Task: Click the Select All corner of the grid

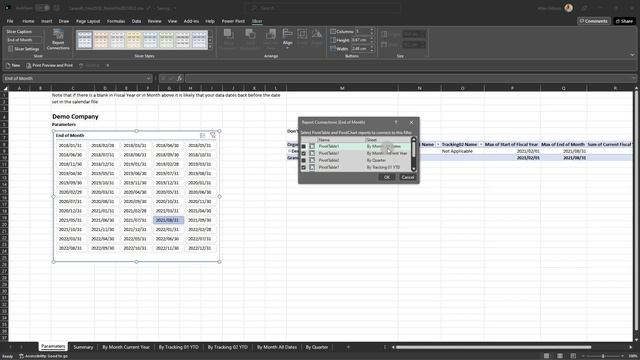Action: coord(5,88)
